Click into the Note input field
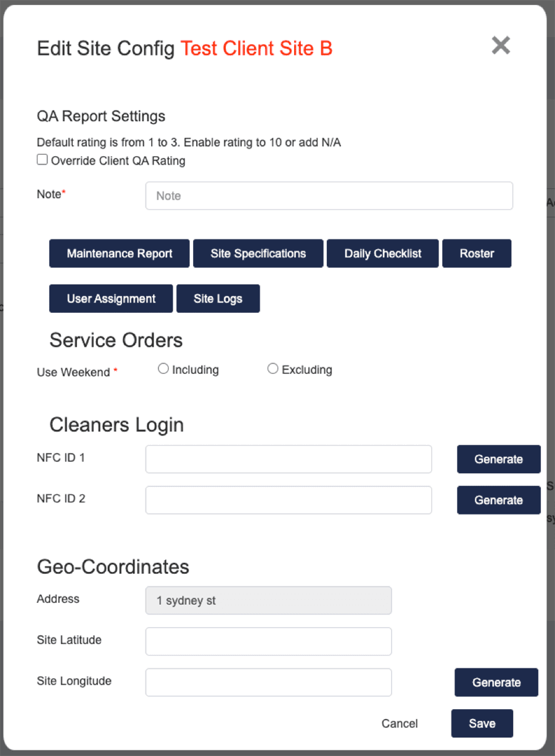The height and width of the screenshot is (756, 555). 329,196
